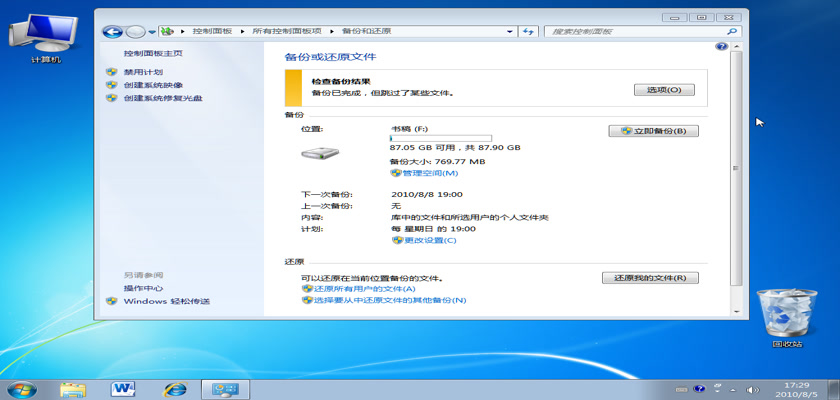Open the Windows Start menu

coord(20,387)
